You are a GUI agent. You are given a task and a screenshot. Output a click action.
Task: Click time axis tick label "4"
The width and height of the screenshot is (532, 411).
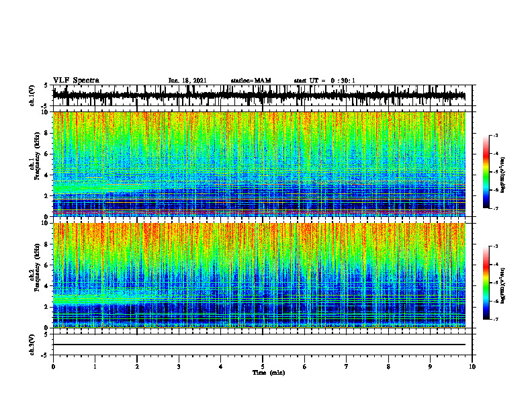pyautogui.click(x=221, y=367)
